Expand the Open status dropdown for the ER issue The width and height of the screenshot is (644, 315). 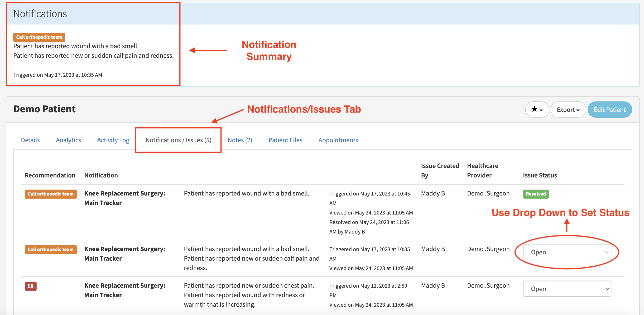coord(567,288)
